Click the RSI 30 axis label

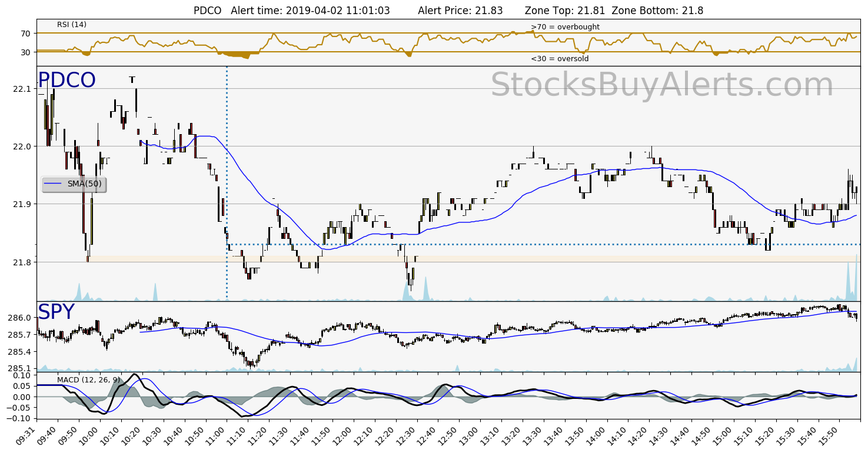pyautogui.click(x=25, y=52)
